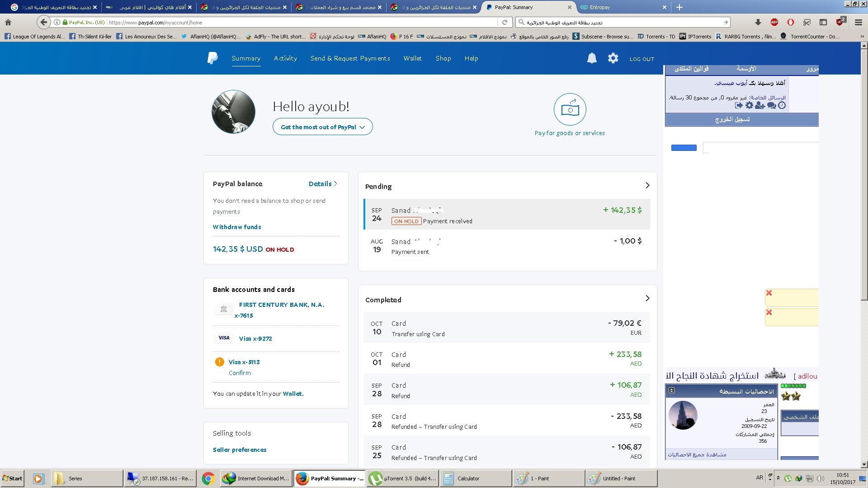Expand Get the most out of PayPal dropdown
This screenshot has height=488, width=868.
322,127
